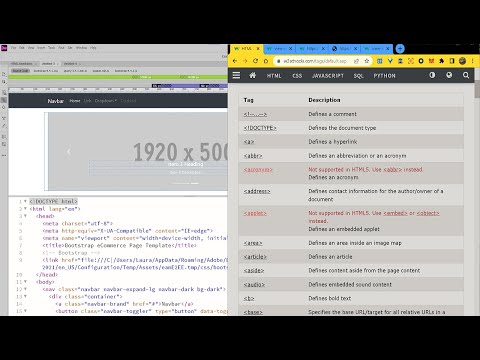The width and height of the screenshot is (480, 360).
Task: Open the MetaMask fox extension
Action: point(431,61)
